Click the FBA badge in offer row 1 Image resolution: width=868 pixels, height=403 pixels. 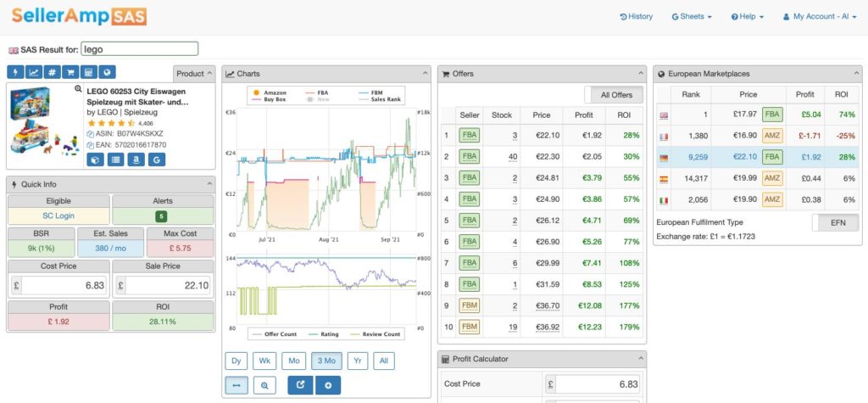(x=469, y=135)
